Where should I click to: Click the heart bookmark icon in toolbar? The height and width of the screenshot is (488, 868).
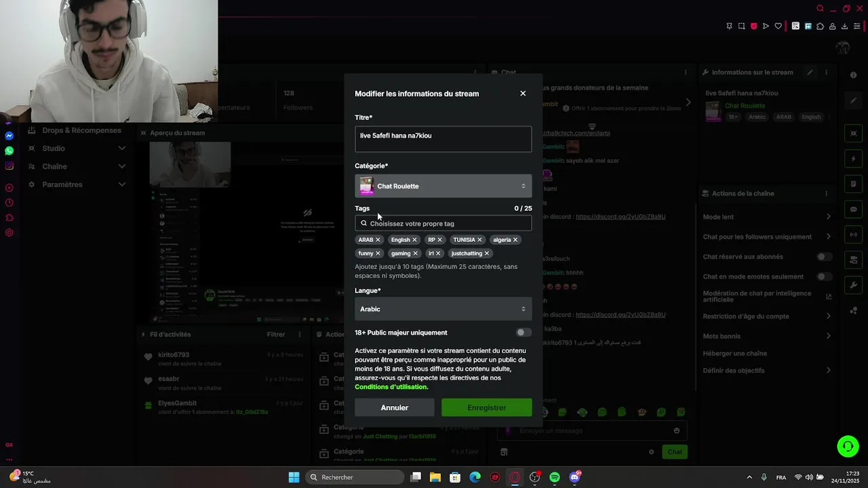[778, 26]
